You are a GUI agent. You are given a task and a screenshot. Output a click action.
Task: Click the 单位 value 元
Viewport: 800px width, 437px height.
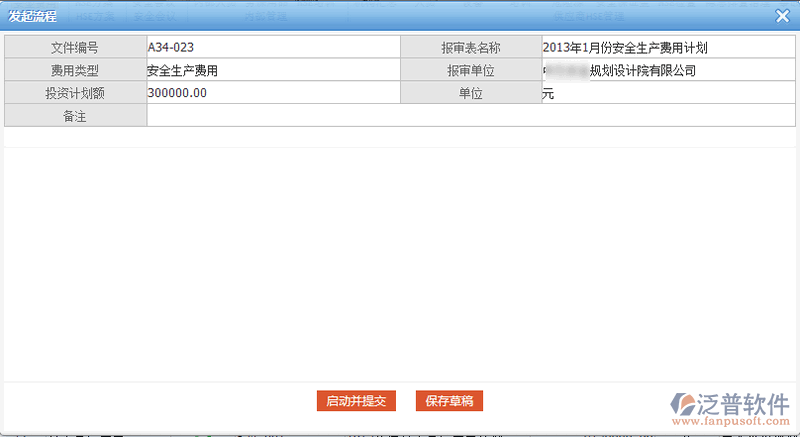[x=667, y=93]
